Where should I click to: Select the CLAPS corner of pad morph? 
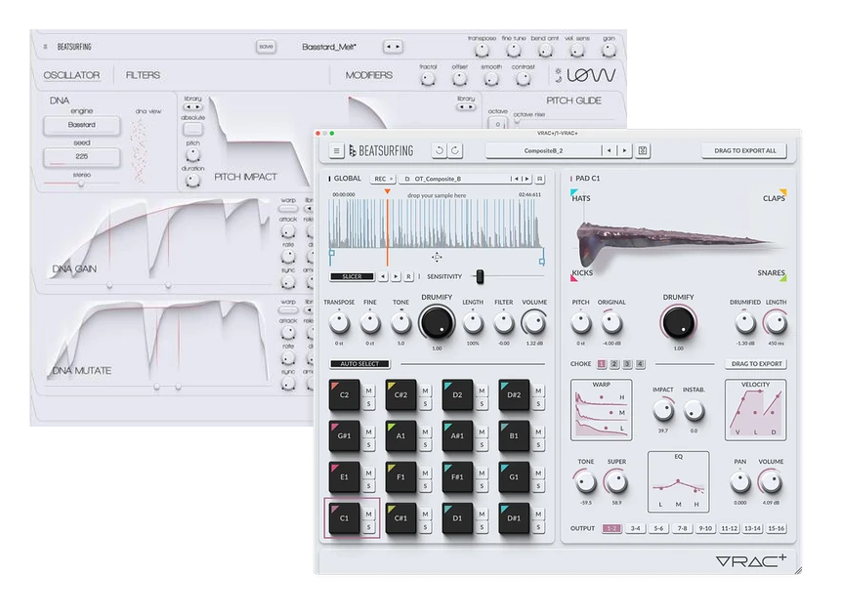775,196
